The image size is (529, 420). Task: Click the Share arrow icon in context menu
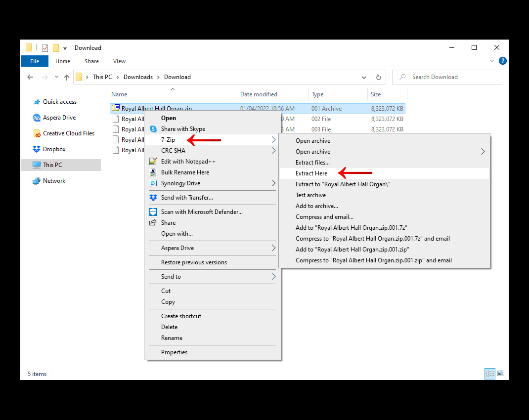pos(153,222)
